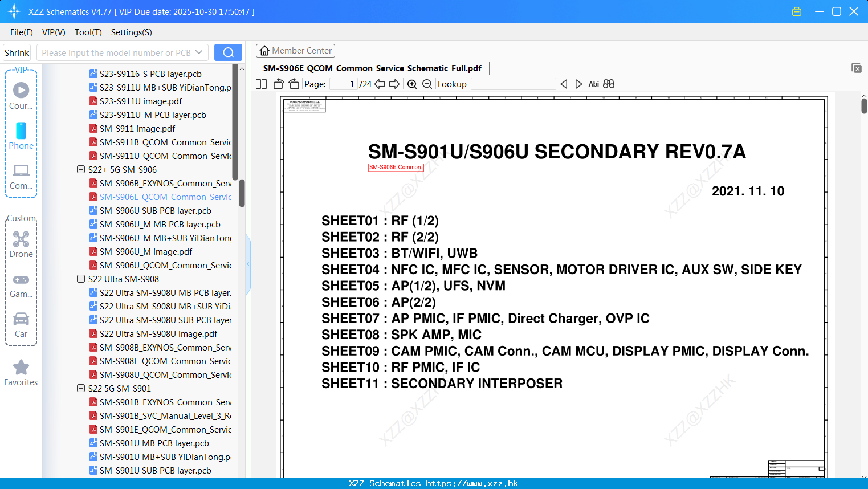Open SM-S911B_QCOM_Common_Service file
Viewport: 868px width, 489px height.
pyautogui.click(x=160, y=142)
